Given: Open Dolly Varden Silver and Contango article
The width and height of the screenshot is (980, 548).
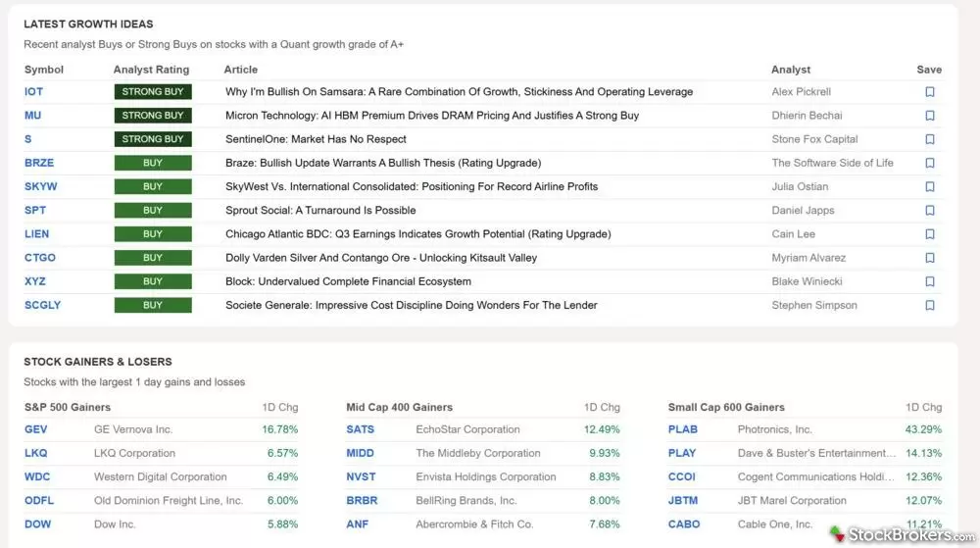Looking at the screenshot, I should coord(380,258).
